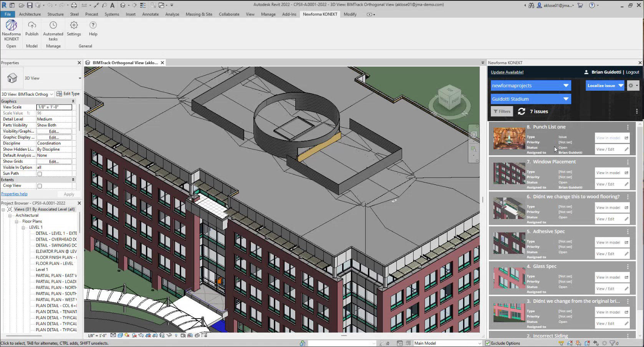The height and width of the screenshot is (347, 644).
Task: Toggle the Exclude Options checkbox
Action: pos(488,343)
